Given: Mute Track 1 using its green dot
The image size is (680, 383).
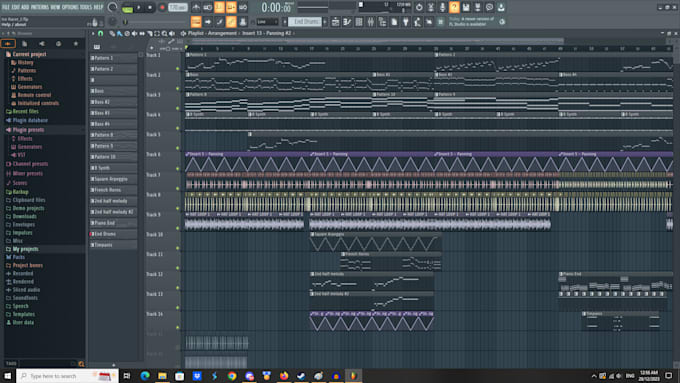Looking at the screenshot, I should coord(177,69).
